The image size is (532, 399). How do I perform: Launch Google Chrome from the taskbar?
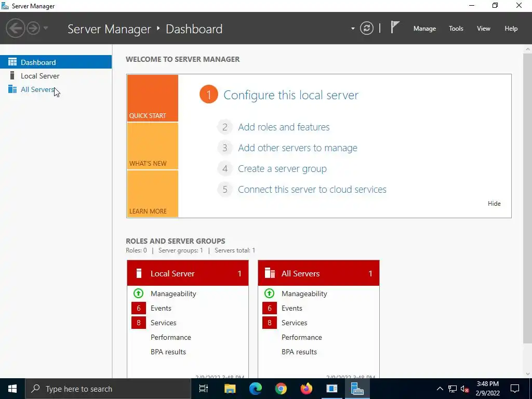click(x=281, y=389)
